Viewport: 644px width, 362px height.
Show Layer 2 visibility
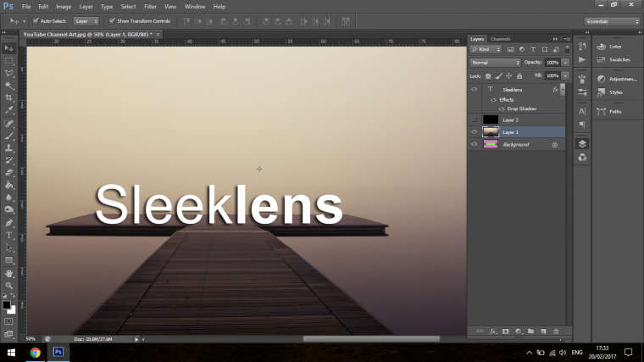click(474, 120)
